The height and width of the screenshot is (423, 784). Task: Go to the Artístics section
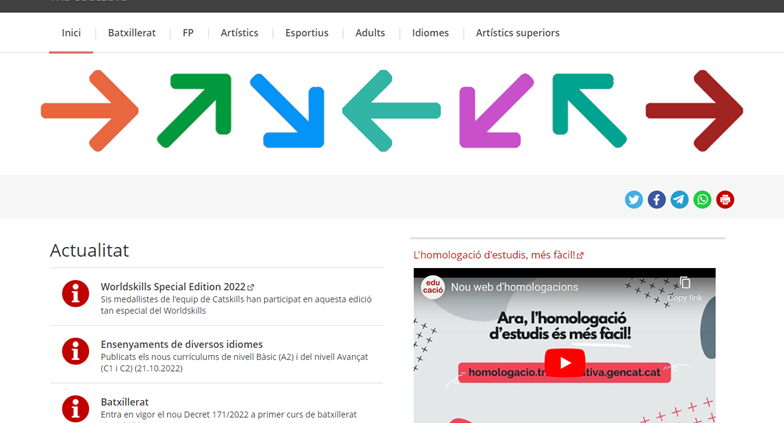[240, 33]
